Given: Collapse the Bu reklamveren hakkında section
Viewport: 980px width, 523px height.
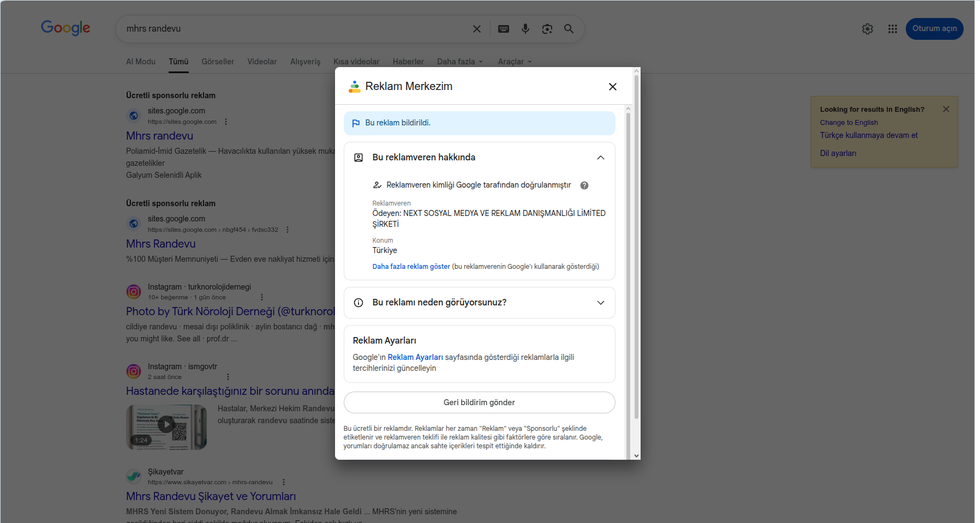Looking at the screenshot, I should 601,158.
